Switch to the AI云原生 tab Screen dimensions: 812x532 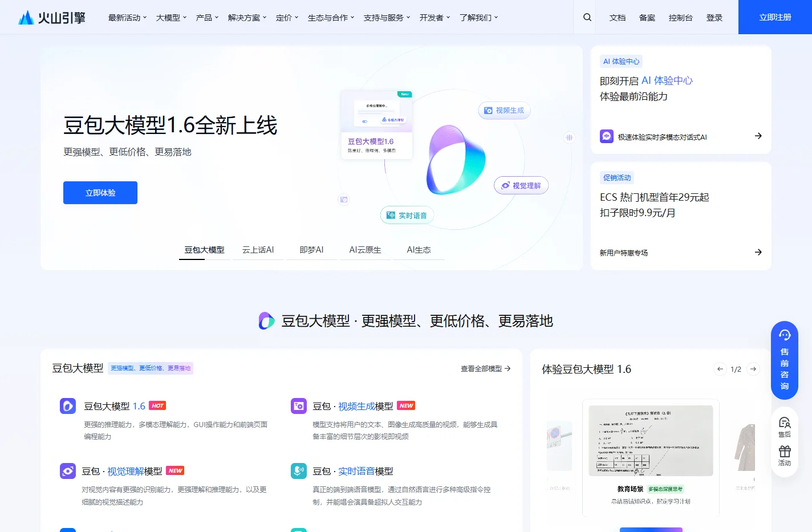tap(365, 250)
